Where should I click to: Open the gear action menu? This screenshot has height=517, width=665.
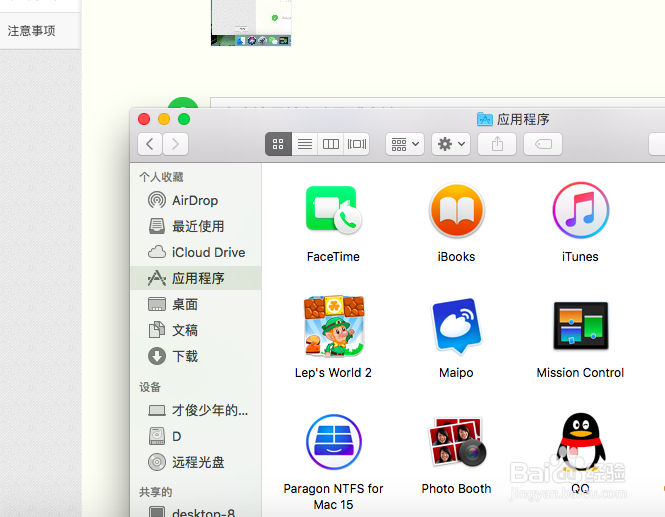pos(451,144)
